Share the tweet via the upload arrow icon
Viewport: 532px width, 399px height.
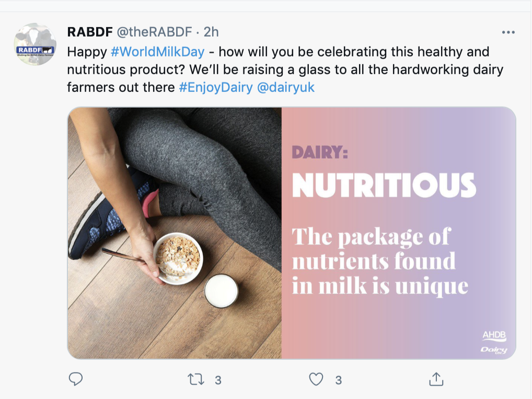pos(436,380)
